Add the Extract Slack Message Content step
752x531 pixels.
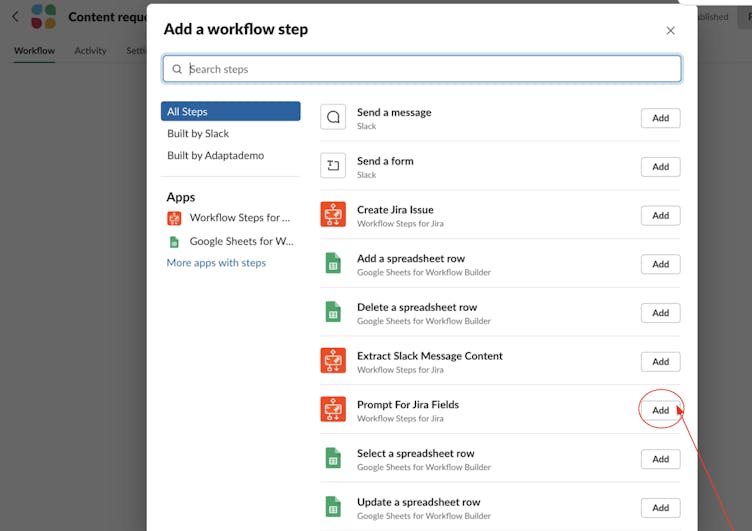[x=660, y=362]
